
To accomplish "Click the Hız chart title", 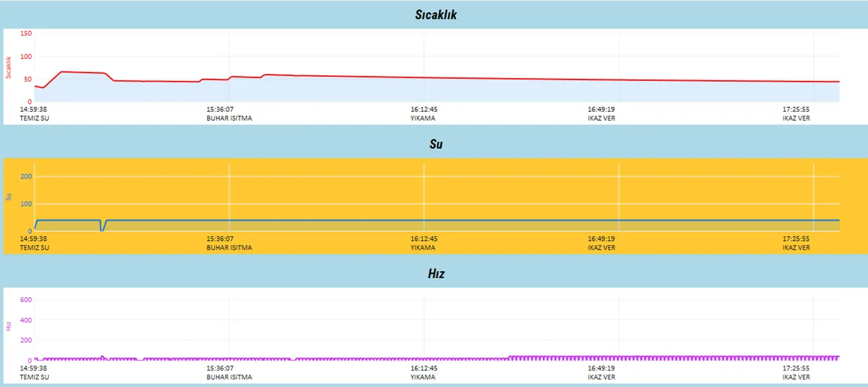I will [x=436, y=273].
